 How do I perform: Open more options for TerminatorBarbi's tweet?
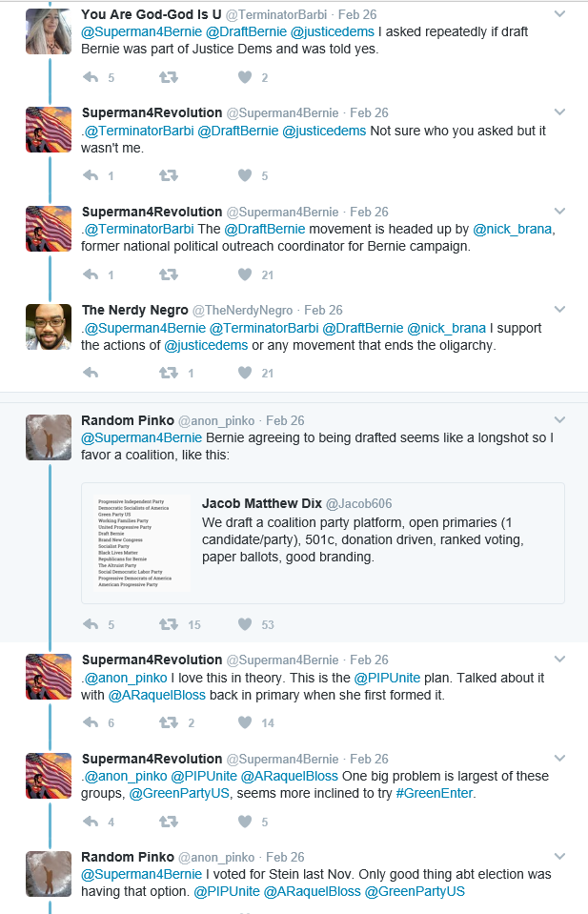click(x=559, y=14)
